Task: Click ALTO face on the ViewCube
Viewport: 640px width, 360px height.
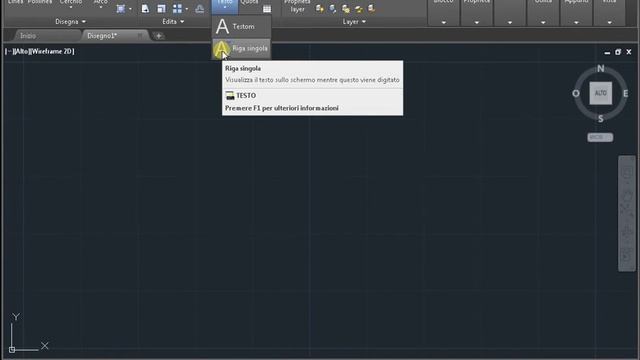Action: point(600,93)
